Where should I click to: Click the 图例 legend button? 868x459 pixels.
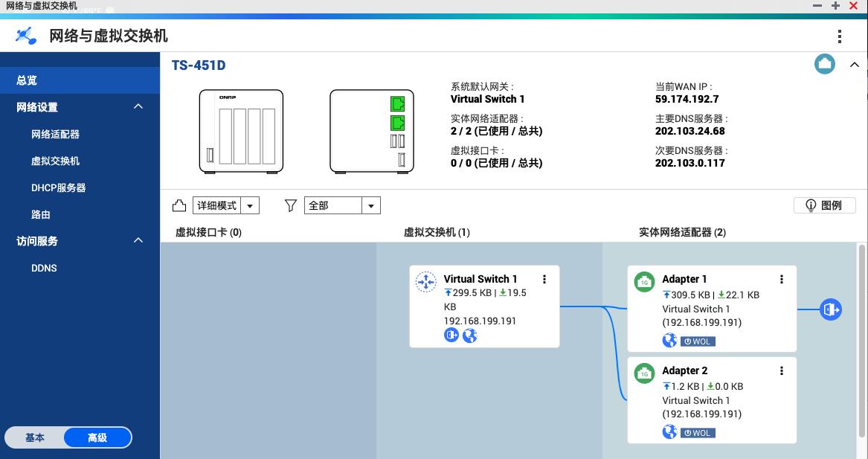tap(824, 205)
